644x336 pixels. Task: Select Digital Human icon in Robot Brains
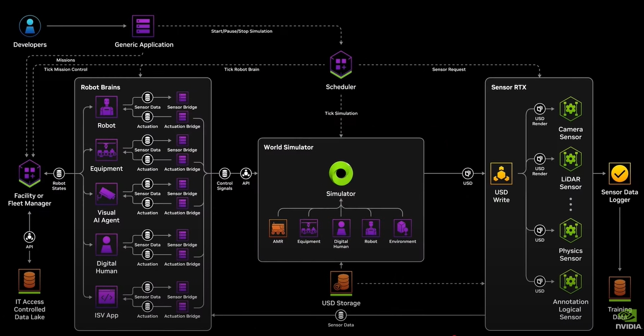[106, 245]
